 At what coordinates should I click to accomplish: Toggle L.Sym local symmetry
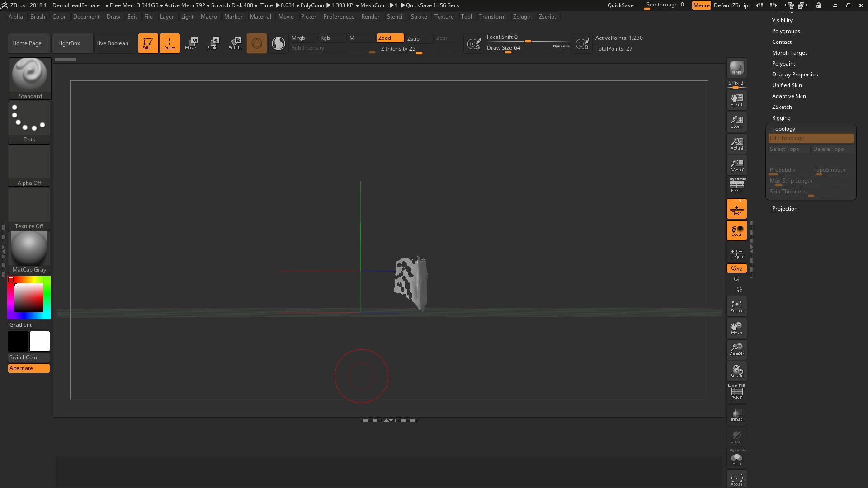click(736, 253)
